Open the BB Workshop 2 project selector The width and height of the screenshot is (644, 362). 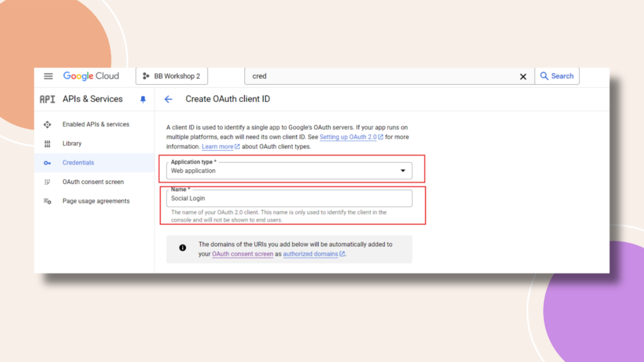(x=172, y=76)
